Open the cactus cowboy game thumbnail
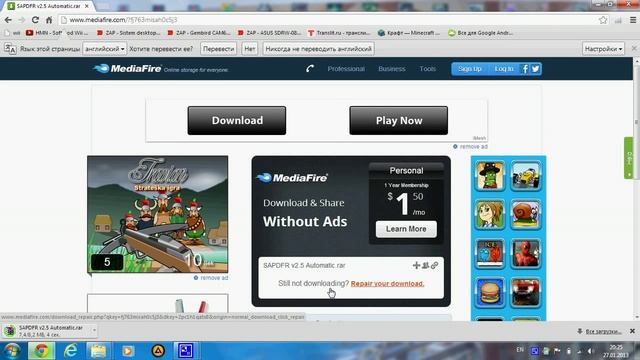This screenshot has width=640, height=360. pos(490,176)
